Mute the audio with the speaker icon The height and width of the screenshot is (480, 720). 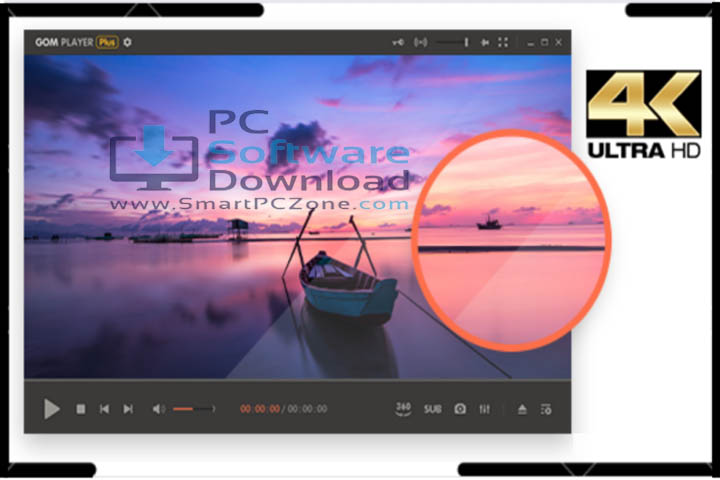pos(158,409)
